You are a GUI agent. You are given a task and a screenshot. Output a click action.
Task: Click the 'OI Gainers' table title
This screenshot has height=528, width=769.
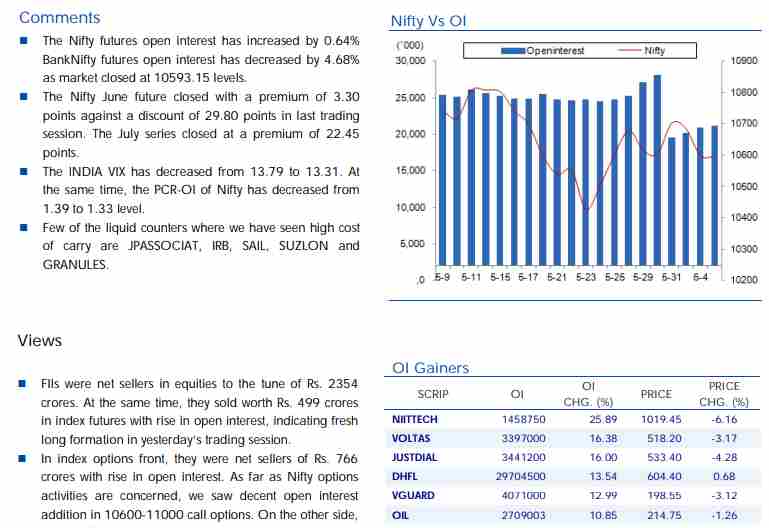pyautogui.click(x=429, y=368)
